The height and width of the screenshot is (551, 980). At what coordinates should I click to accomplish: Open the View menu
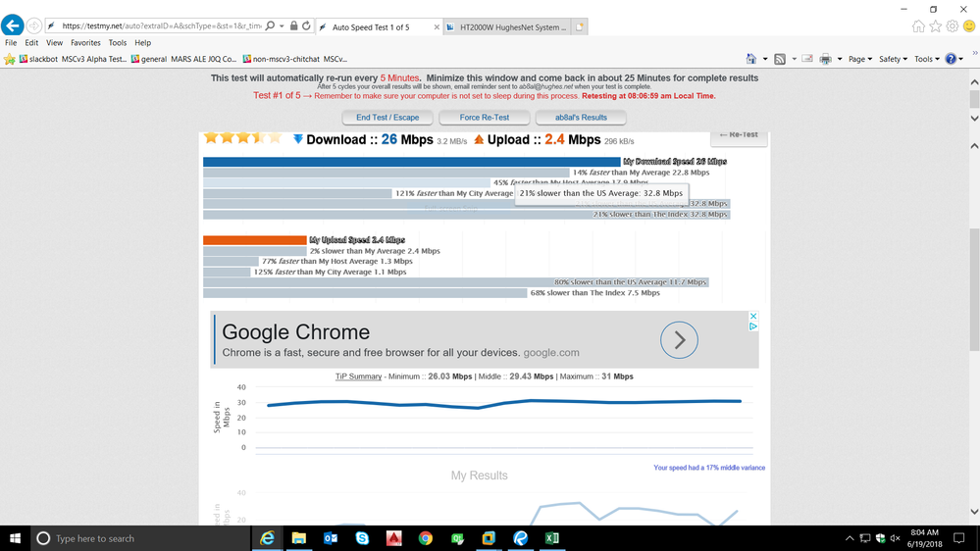pyautogui.click(x=54, y=43)
